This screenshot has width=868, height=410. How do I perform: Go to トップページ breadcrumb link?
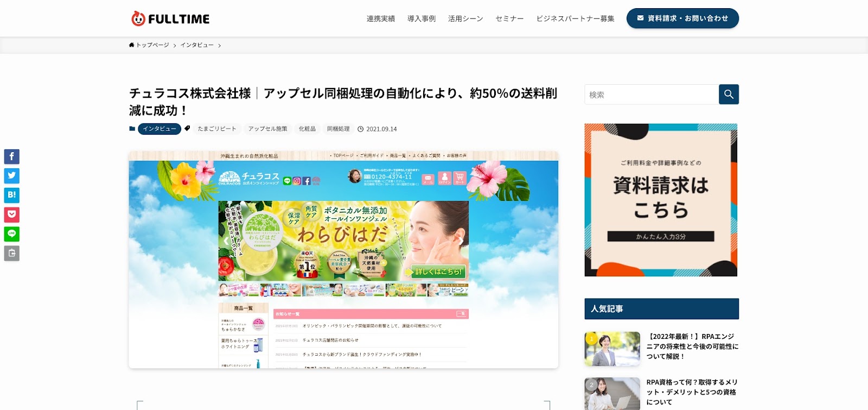click(x=152, y=45)
